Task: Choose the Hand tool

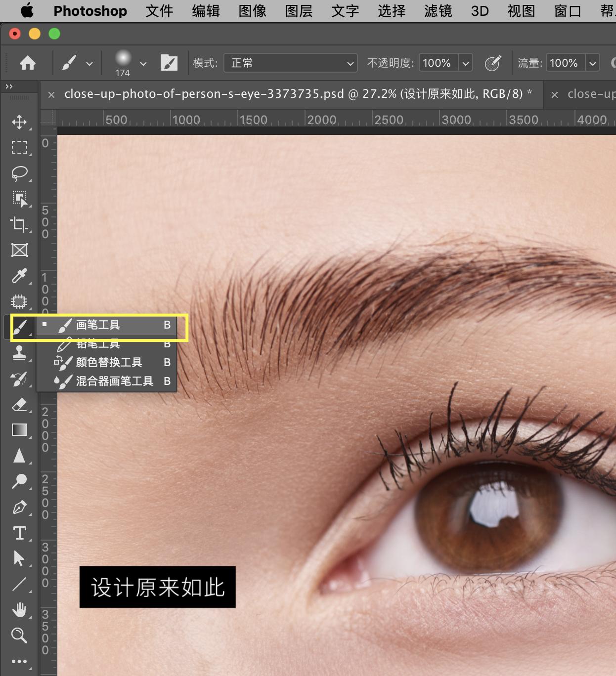Action: click(19, 610)
